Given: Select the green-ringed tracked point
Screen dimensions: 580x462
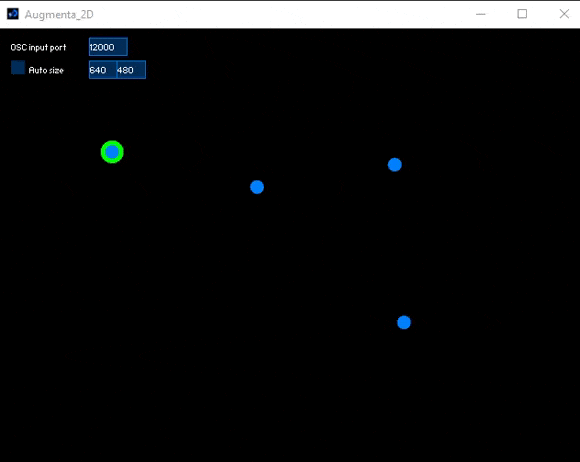Looking at the screenshot, I should click(x=112, y=152).
